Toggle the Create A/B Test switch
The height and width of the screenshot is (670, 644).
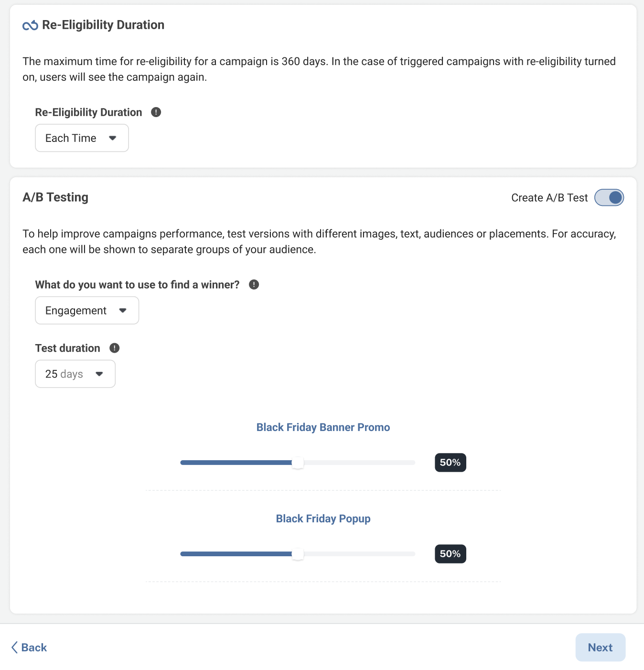(609, 198)
